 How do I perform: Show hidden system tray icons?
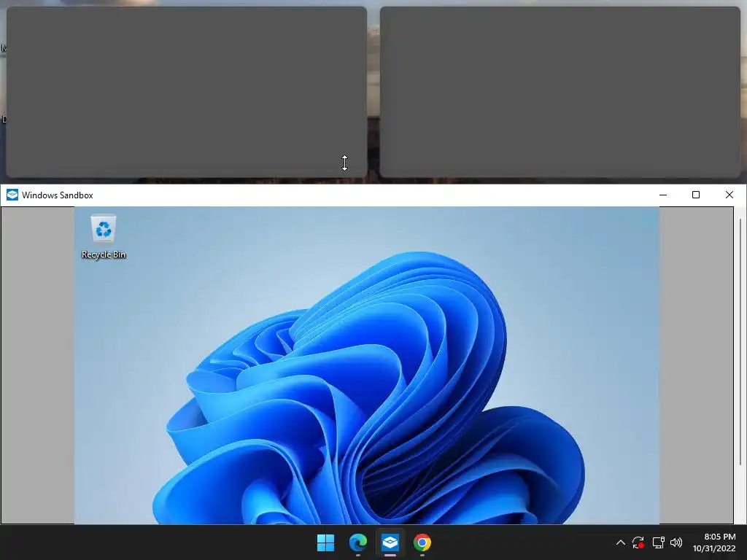(x=620, y=542)
